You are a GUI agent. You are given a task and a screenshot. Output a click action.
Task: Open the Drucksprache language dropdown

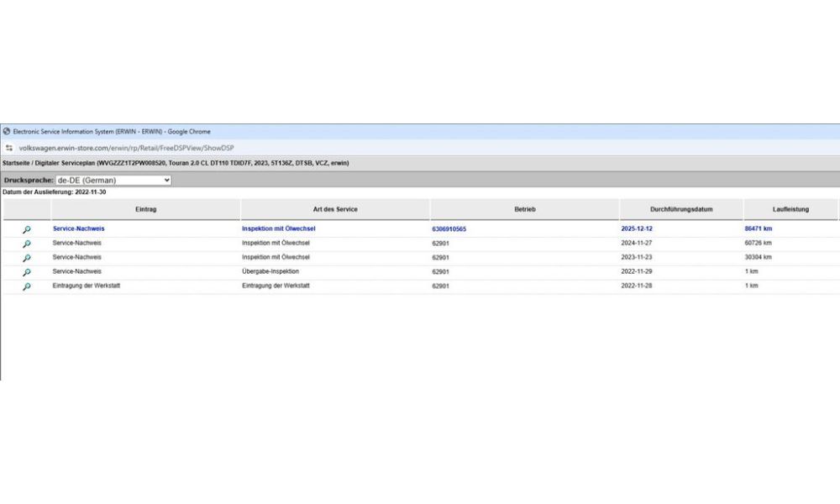[x=113, y=180]
